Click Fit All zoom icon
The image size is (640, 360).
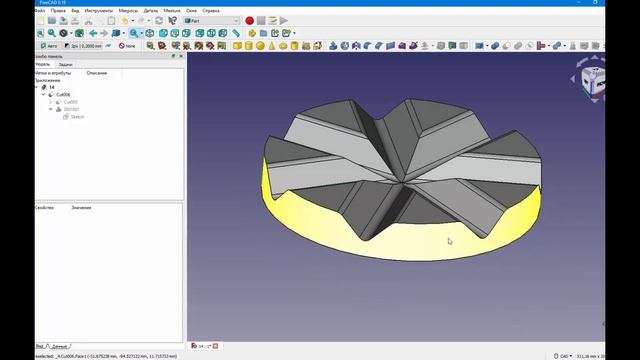[x=40, y=33]
